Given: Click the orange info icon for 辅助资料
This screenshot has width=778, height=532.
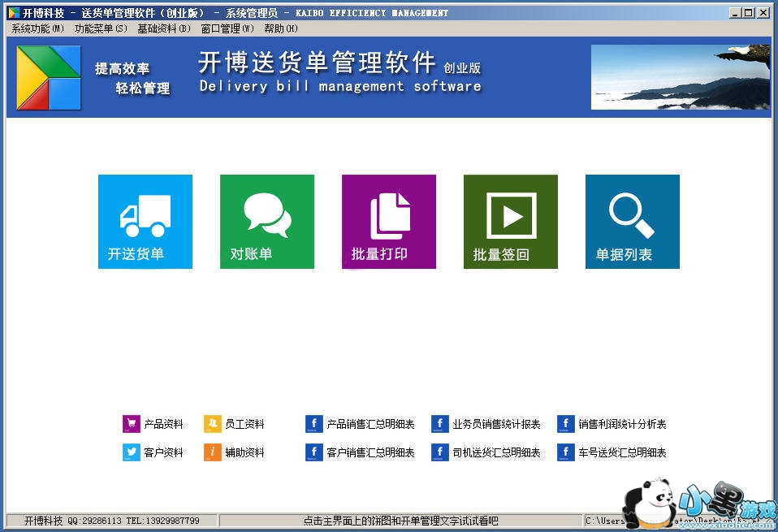Looking at the screenshot, I should (x=212, y=452).
